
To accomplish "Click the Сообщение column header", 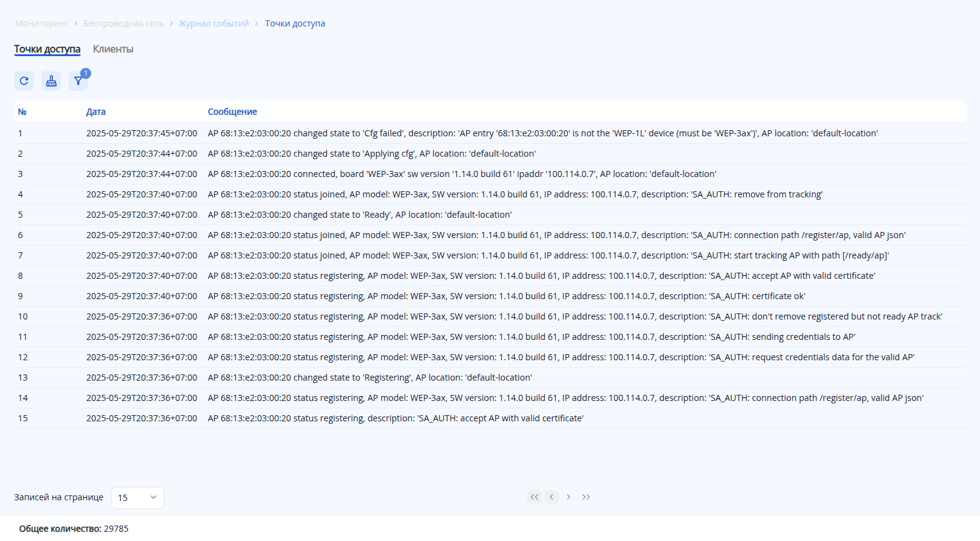I will 232,112.
